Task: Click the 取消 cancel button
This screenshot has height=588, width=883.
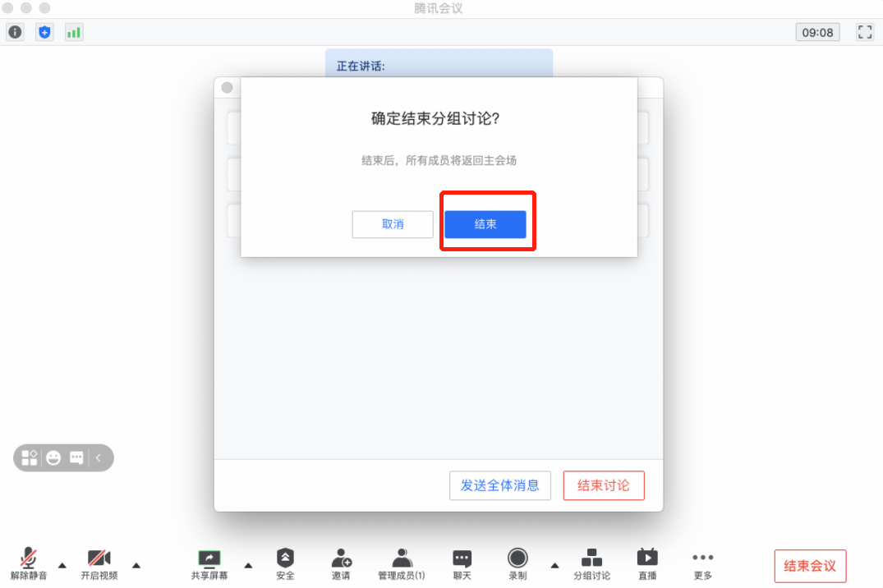Action: click(x=393, y=224)
